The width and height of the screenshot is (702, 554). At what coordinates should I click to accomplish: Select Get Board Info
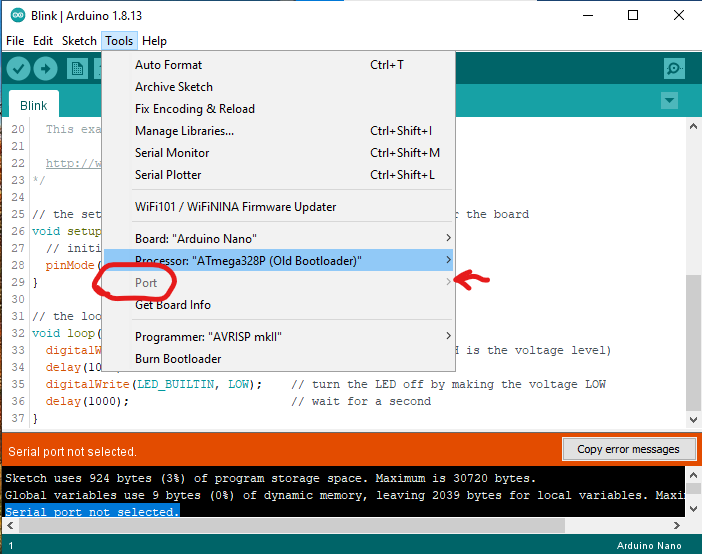278,305
